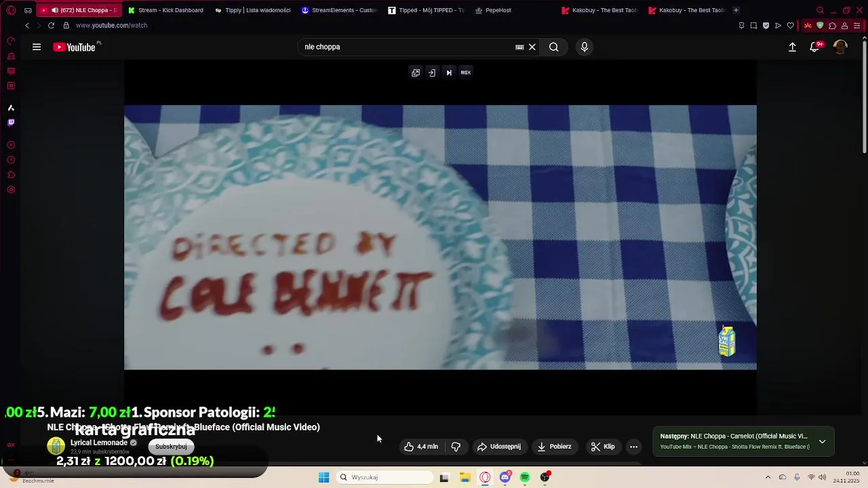Clear the search text with the X
This screenshot has height=488, width=868.
(x=532, y=47)
